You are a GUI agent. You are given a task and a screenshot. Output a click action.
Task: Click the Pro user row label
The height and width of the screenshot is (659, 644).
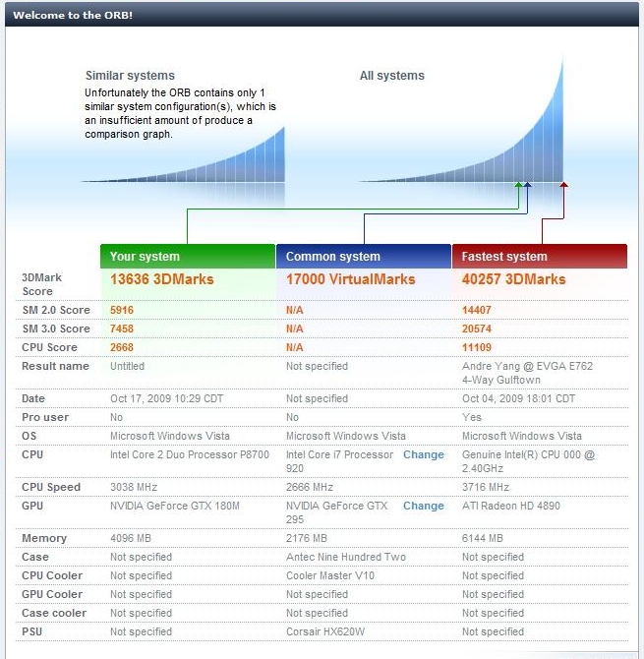(45, 417)
